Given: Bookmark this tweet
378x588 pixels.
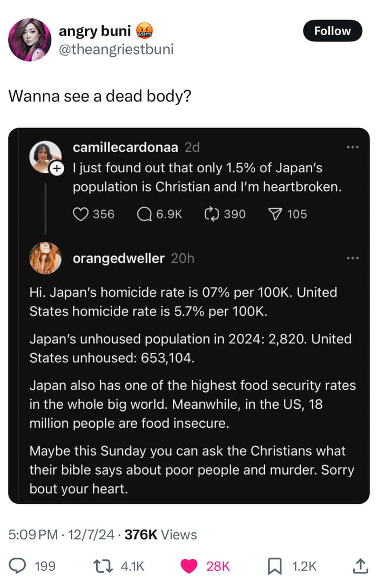Looking at the screenshot, I should (x=276, y=566).
